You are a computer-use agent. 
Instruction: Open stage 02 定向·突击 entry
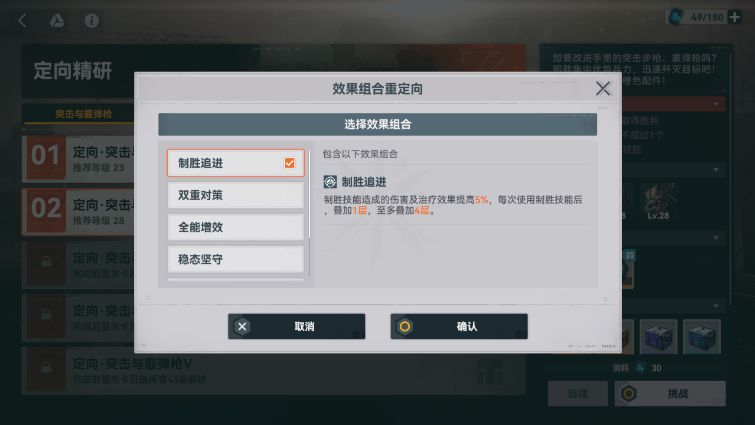[78, 211]
